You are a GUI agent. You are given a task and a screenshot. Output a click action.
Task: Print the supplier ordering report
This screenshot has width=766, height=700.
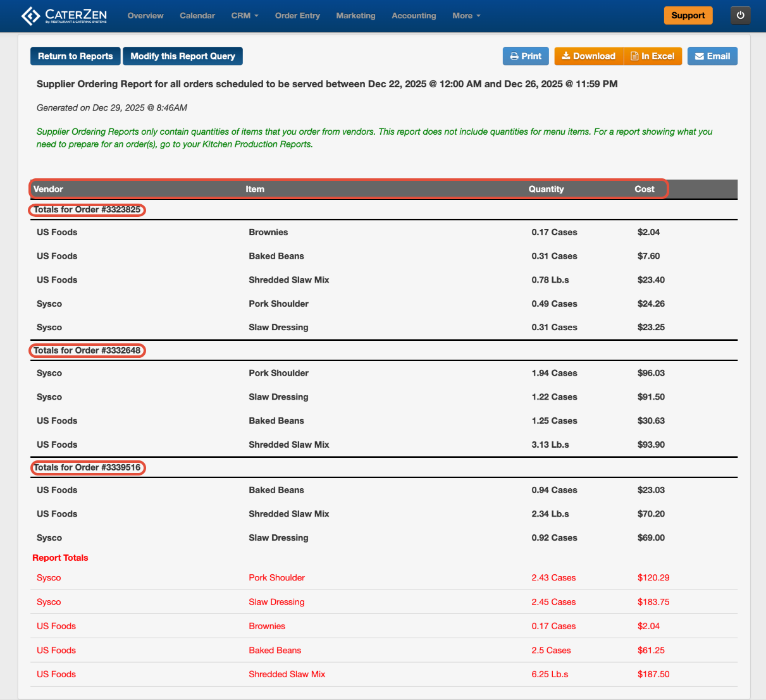(x=526, y=56)
